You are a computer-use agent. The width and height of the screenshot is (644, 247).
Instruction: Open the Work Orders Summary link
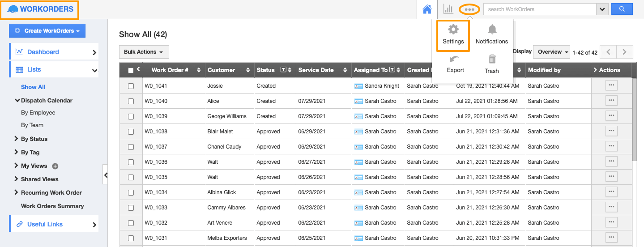(52, 206)
